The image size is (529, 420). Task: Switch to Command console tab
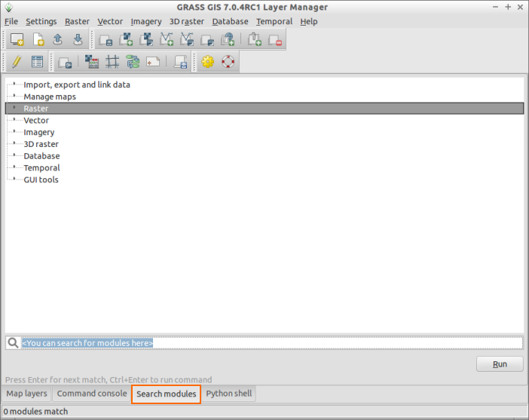[92, 394]
